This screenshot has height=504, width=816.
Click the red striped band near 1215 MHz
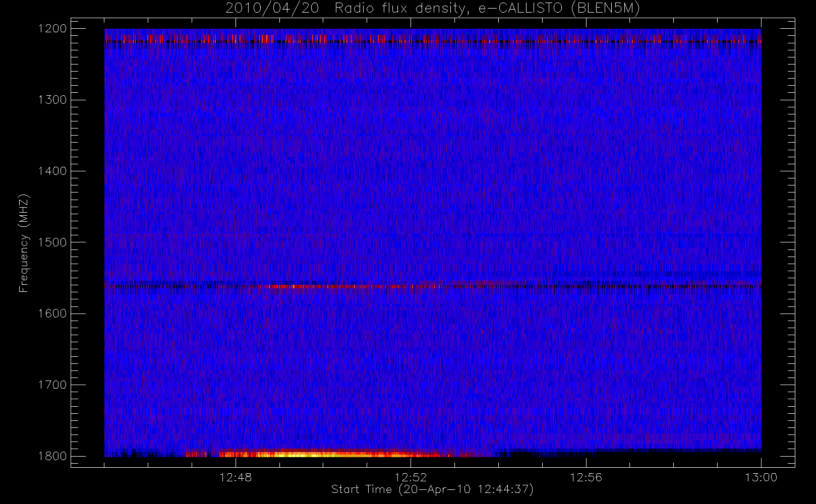(x=433, y=39)
